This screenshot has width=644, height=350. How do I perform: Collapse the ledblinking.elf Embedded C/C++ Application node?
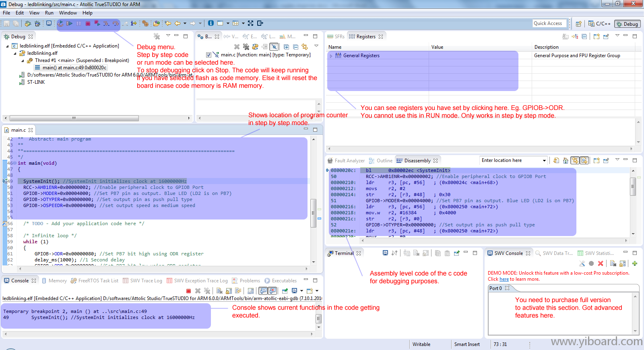(x=7, y=46)
